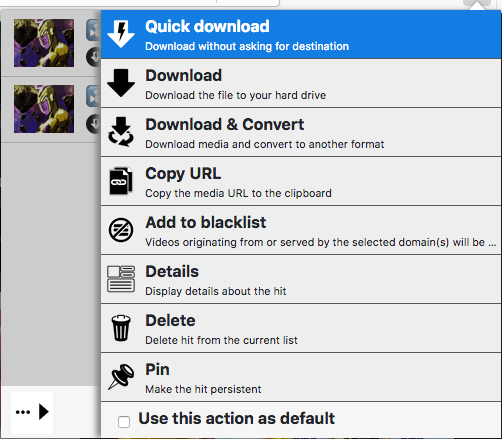This screenshot has width=502, height=439.
Task: Click the Quick download lightning arrow icon
Action: click(121, 34)
